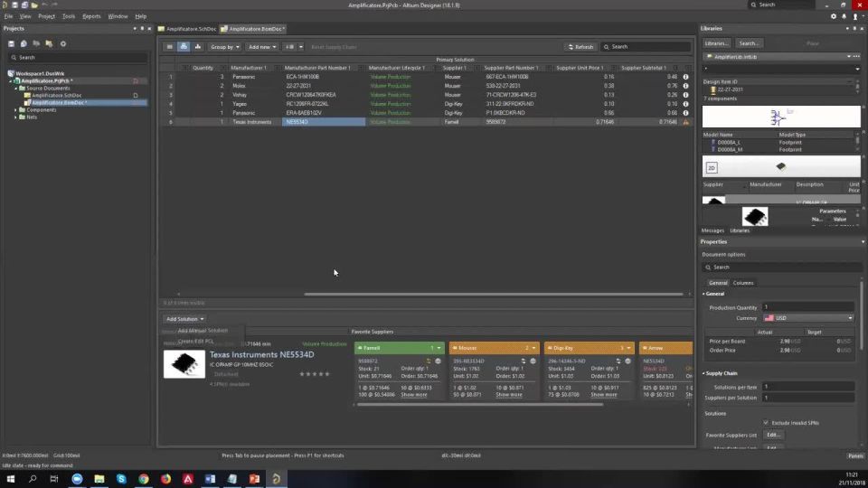The height and width of the screenshot is (488, 868).
Task: Click the globe icon on the Farnell supplier card
Action: pos(438,361)
